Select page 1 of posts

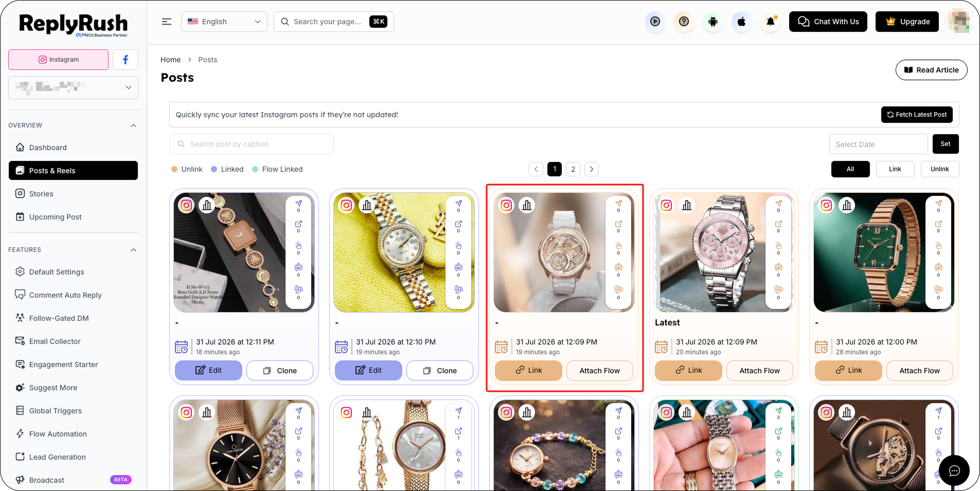(555, 169)
